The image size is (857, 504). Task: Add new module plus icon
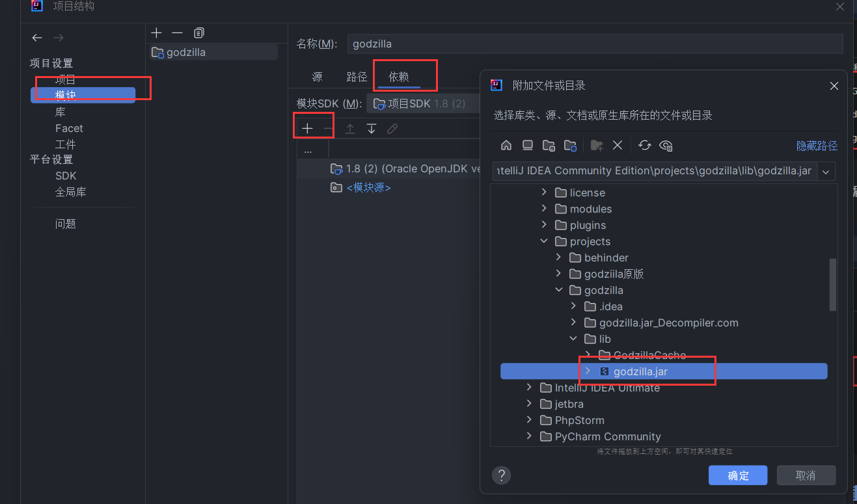click(156, 33)
